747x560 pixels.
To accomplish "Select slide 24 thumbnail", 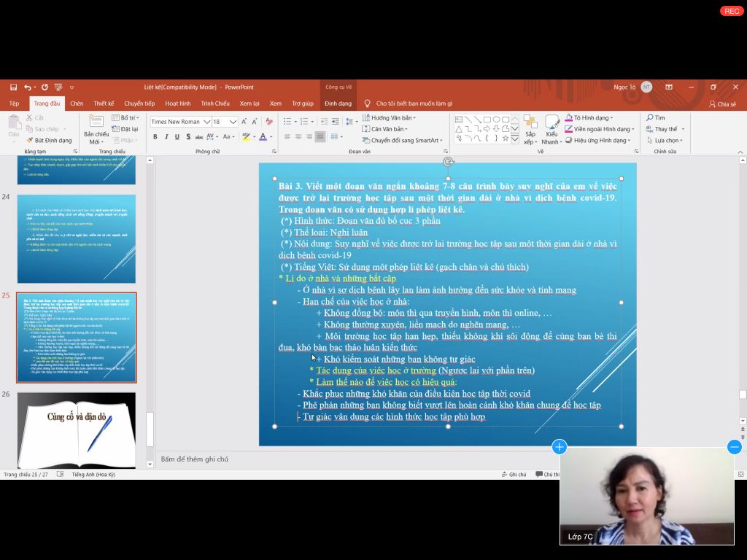I will [x=76, y=238].
